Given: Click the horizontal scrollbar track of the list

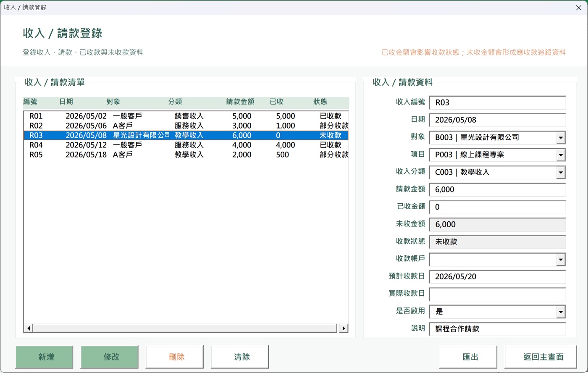Looking at the screenshot, I should pos(185,328).
